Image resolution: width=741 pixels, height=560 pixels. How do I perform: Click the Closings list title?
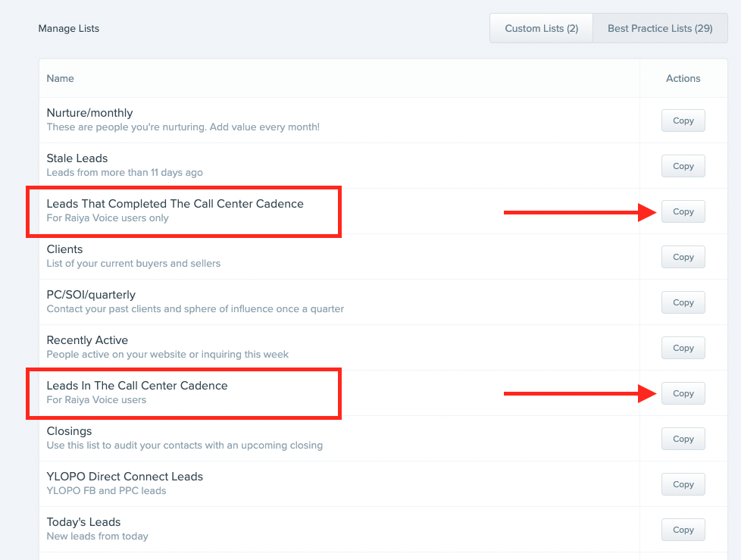click(69, 431)
